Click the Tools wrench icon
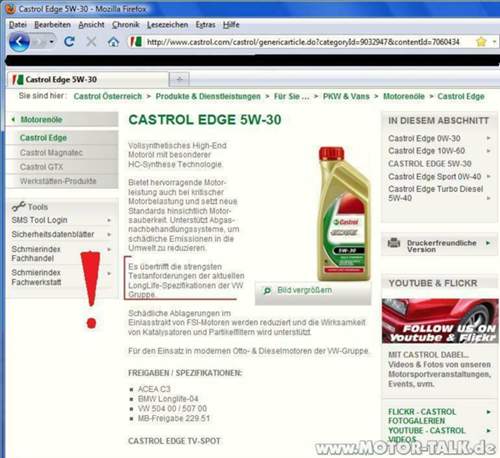The width and height of the screenshot is (500, 458). [19, 207]
